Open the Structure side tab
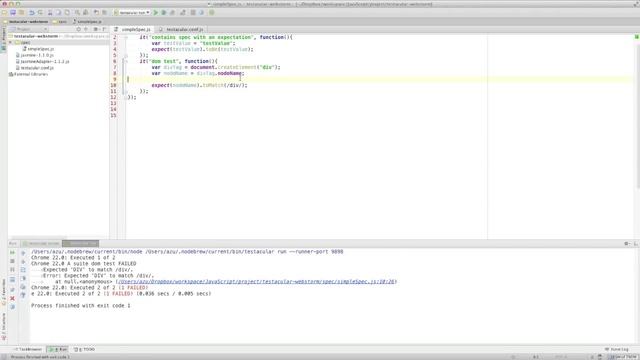Screen dimensions: 640x360 (x=4, y=327)
